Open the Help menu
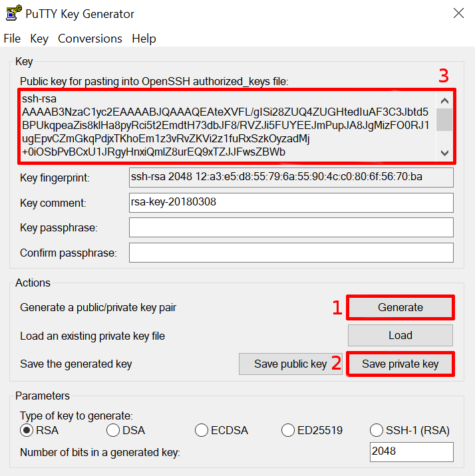This screenshot has width=475, height=476. [x=144, y=39]
